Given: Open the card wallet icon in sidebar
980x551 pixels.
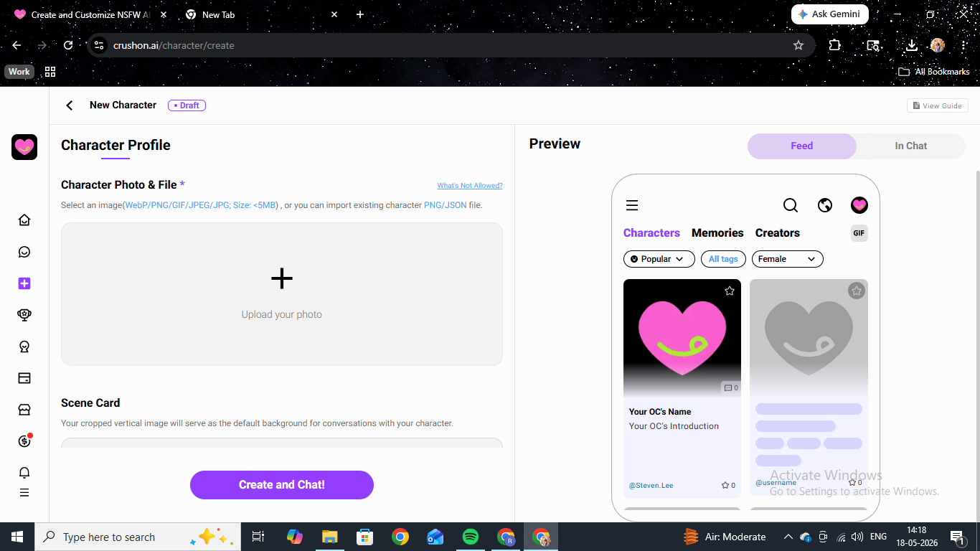Looking at the screenshot, I should (24, 378).
